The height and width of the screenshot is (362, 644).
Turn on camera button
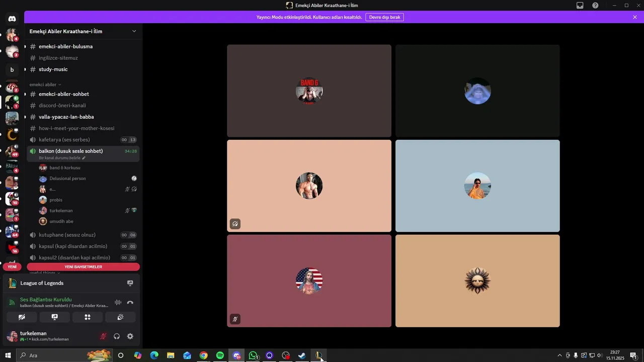point(22,317)
